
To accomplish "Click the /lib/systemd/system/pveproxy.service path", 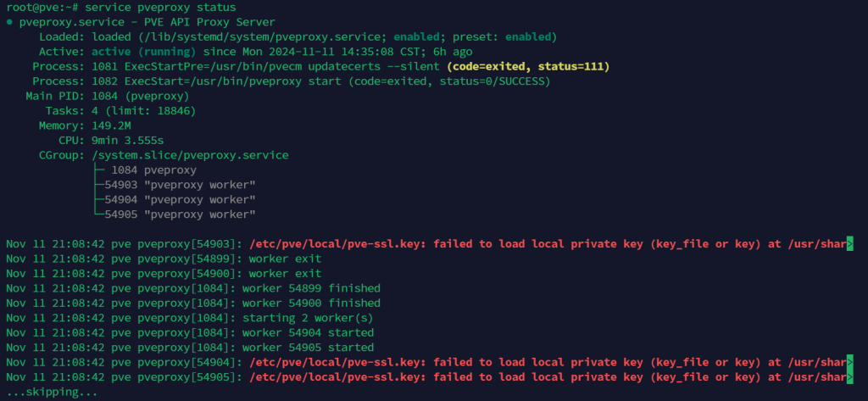I will pyautogui.click(x=242, y=37).
